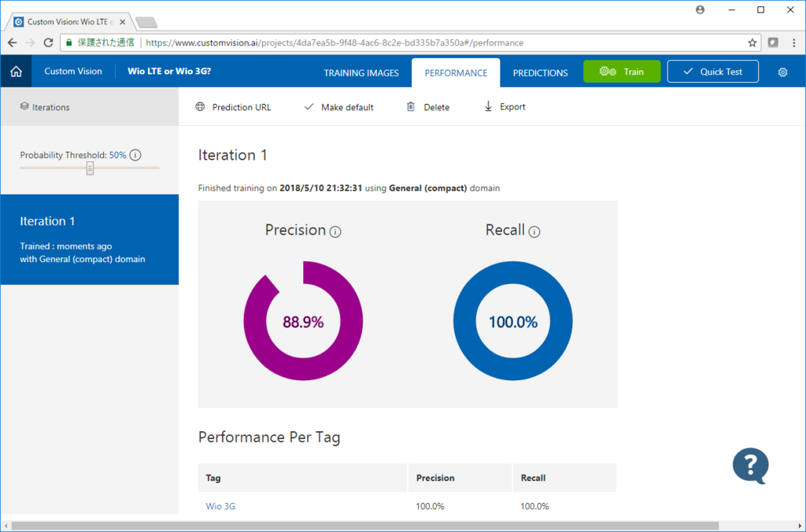Viewport: 806px width, 532px height.
Task: Close the Custom Vision browser tab
Action: pyautogui.click(x=122, y=22)
